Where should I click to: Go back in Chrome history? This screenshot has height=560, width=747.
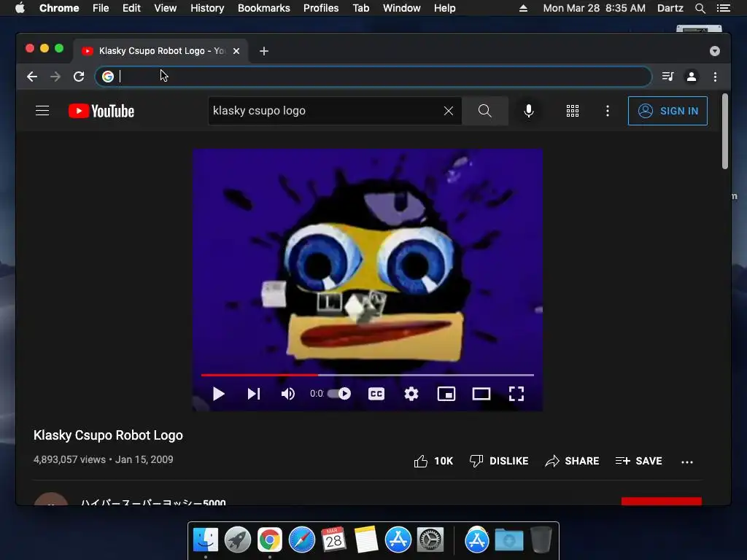click(32, 77)
